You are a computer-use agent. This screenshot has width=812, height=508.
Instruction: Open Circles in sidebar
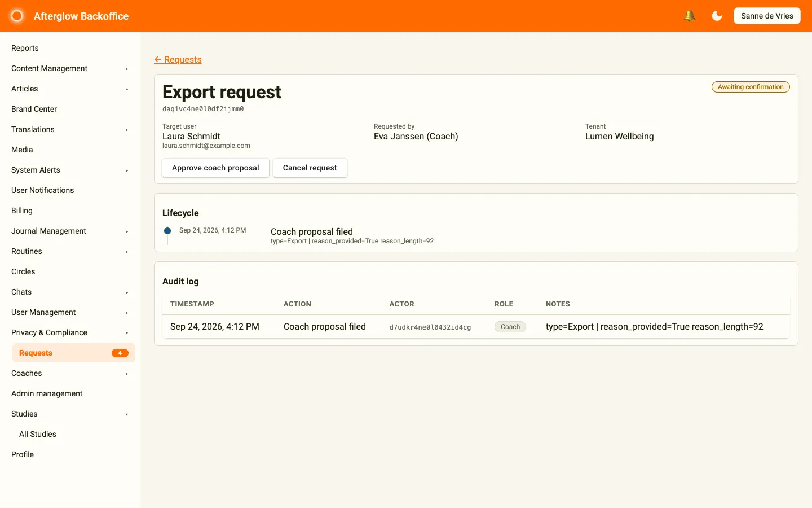click(x=70, y=271)
